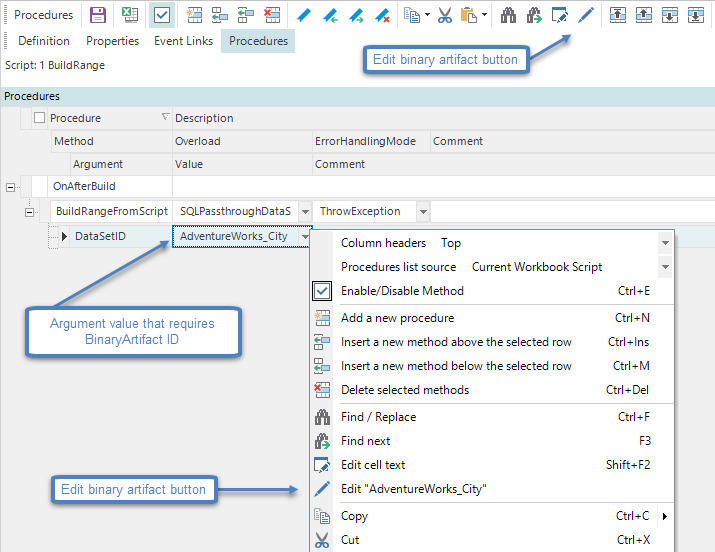The height and width of the screenshot is (552, 715).
Task: Click the toolbar Edit binary artifact pencil
Action: coord(585,15)
